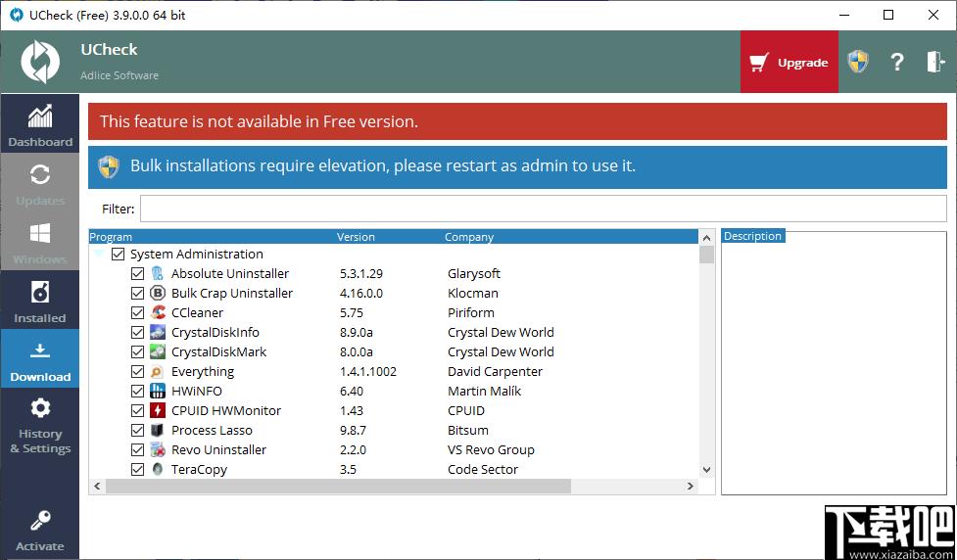Click the UCheck logo in header
957x560 pixels.
pyautogui.click(x=40, y=62)
